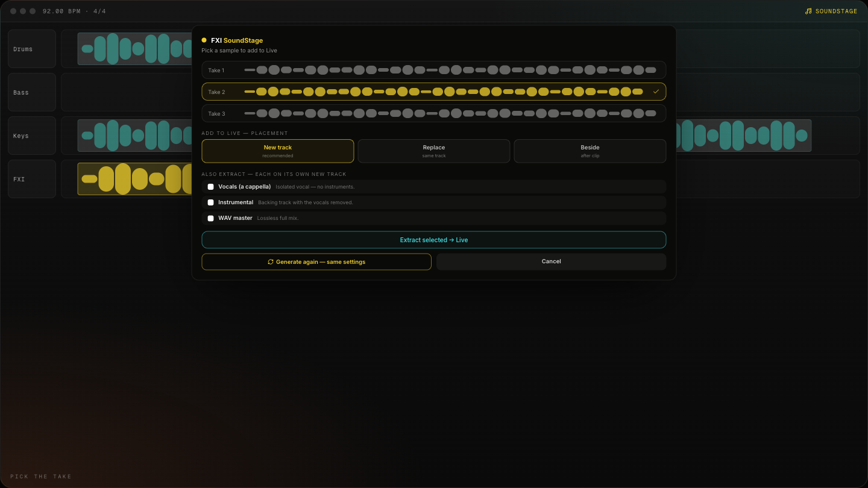Select the Drums track header
This screenshot has width=868, height=488.
point(32,49)
